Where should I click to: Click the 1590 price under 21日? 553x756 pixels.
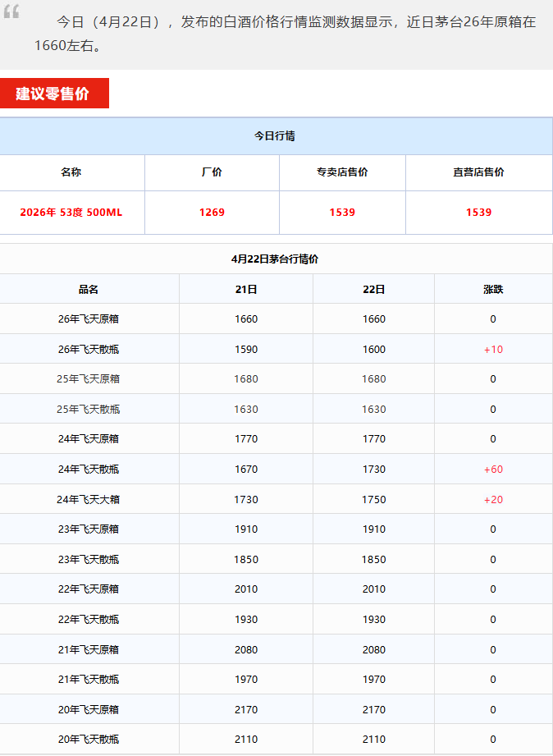[x=246, y=350]
